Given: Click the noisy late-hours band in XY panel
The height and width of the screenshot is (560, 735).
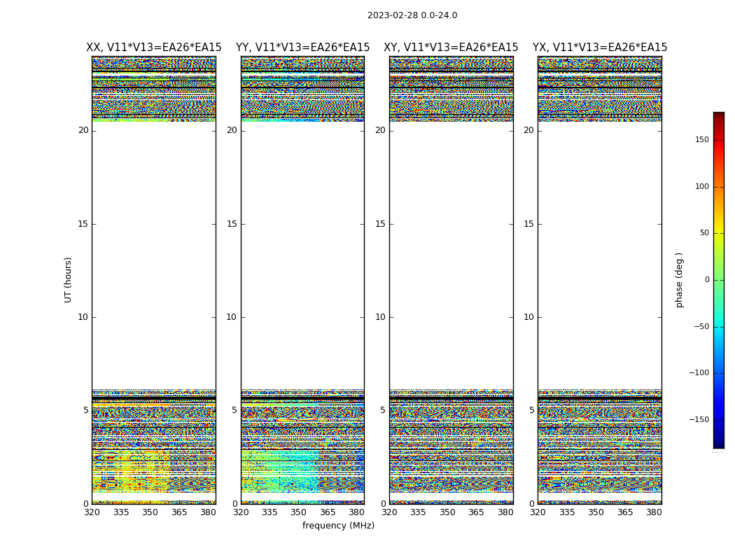Looking at the screenshot, I should pos(451,89).
